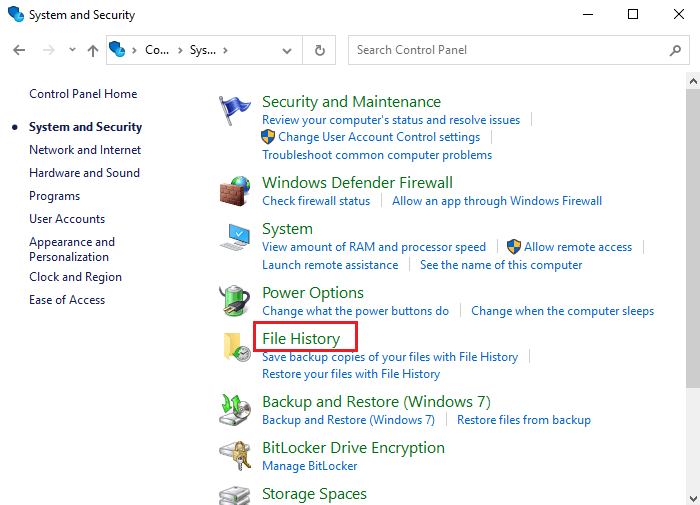
Task: Open User Accounts category
Action: tap(67, 219)
